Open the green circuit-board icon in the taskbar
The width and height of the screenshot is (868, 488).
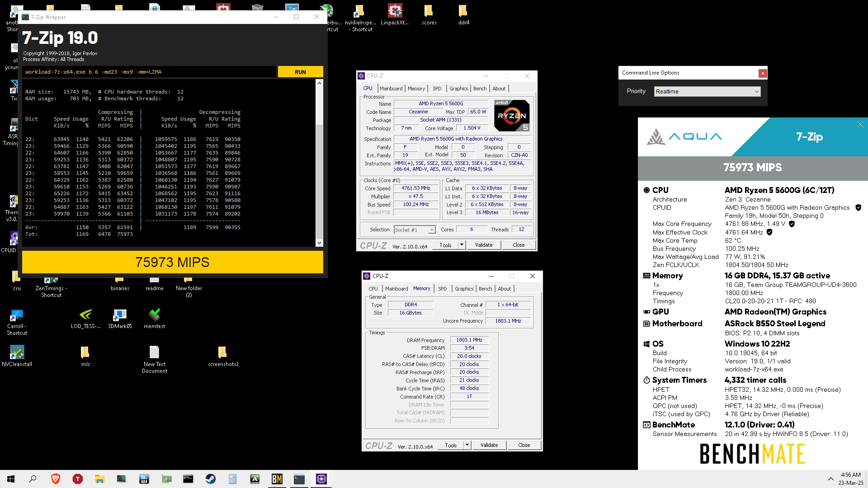[166, 479]
